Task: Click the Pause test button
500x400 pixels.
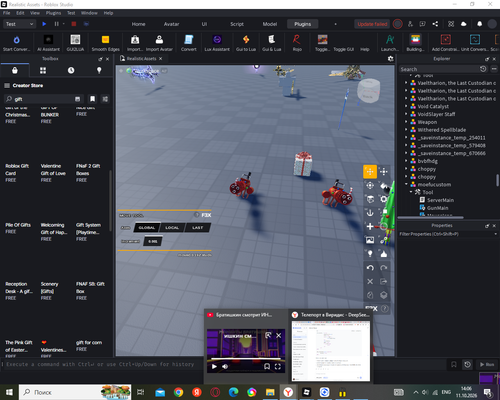Action: coord(56,24)
